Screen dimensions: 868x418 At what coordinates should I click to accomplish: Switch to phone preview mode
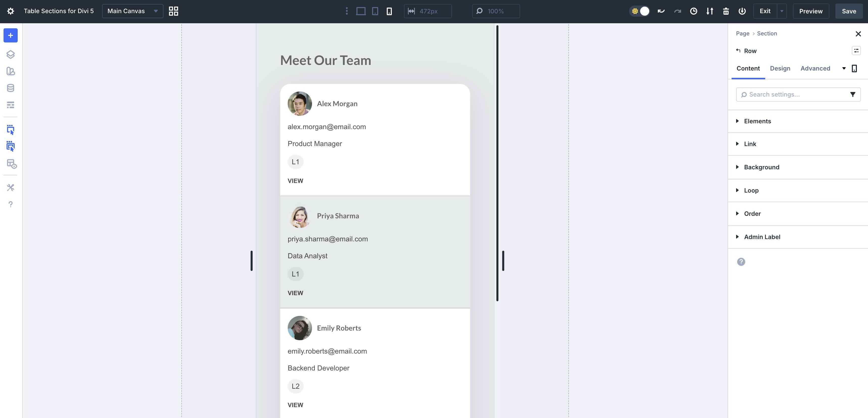[x=390, y=11]
